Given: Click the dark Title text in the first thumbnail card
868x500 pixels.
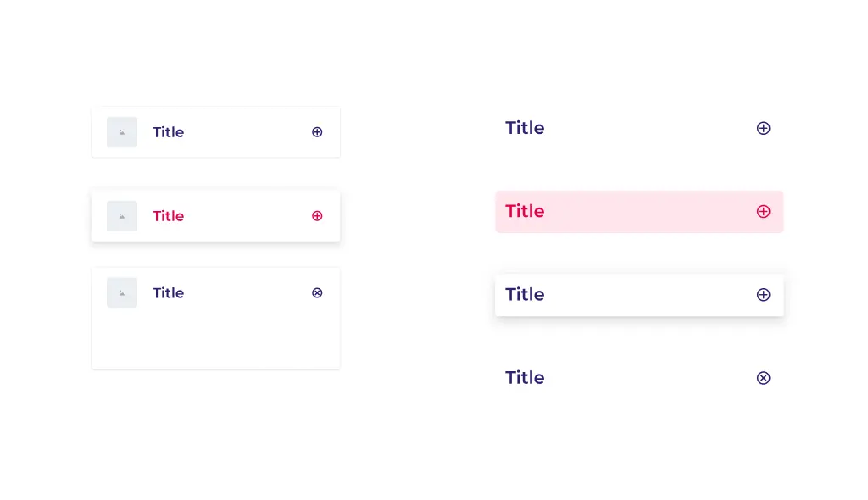Looking at the screenshot, I should click(x=168, y=132).
